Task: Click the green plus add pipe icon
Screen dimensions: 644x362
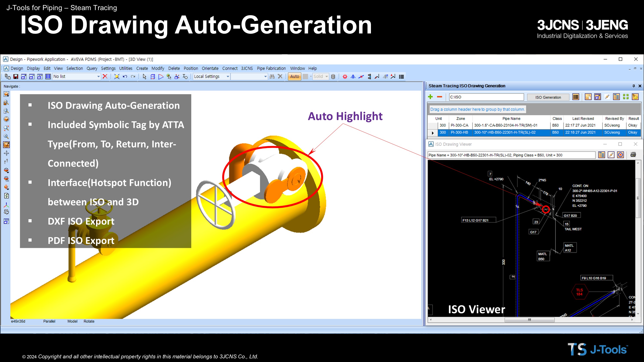Action: 430,97
